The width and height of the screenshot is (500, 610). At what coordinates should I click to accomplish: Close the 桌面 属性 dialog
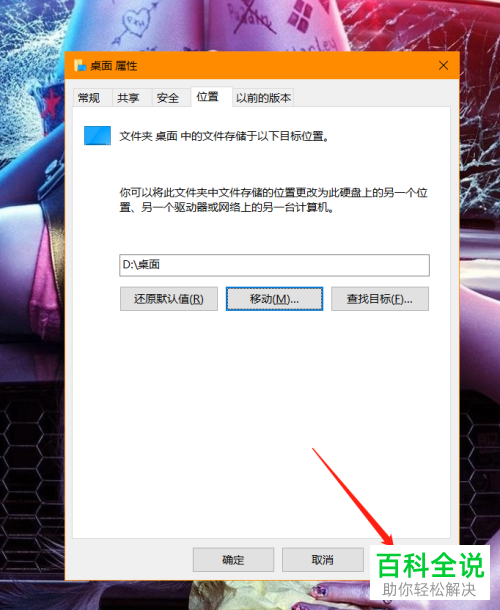pos(443,65)
